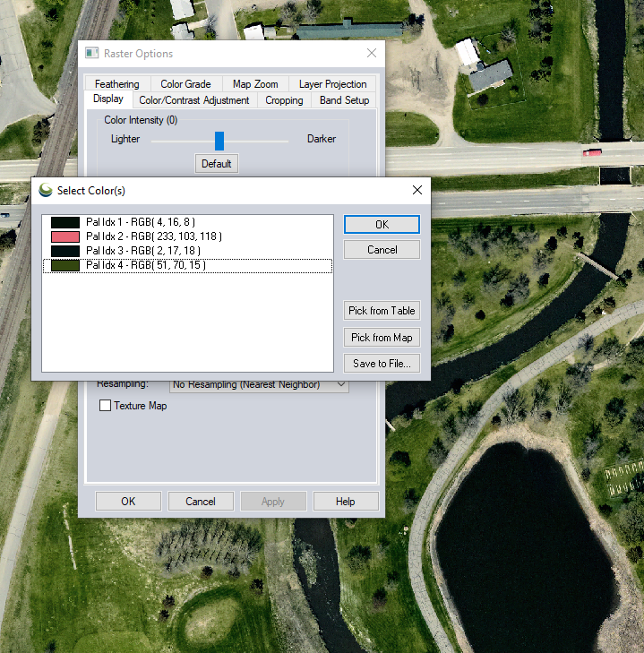Screen dimensions: 644x653
Task: Click the Apply button in Raster Options
Action: (x=273, y=501)
